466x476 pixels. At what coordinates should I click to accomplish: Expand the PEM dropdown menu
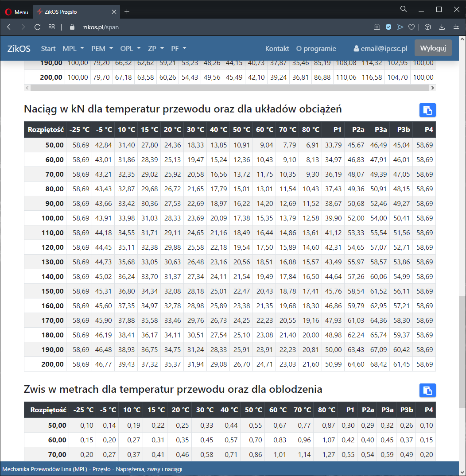click(102, 48)
